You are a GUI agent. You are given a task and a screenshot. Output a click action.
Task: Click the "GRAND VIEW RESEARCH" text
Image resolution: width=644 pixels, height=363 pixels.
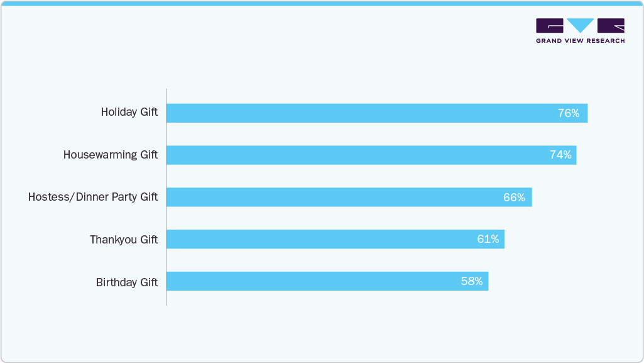pyautogui.click(x=580, y=41)
